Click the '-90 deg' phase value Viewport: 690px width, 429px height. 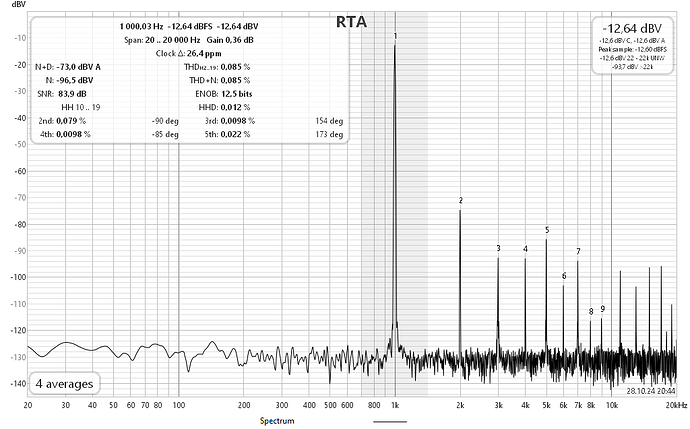[165, 121]
